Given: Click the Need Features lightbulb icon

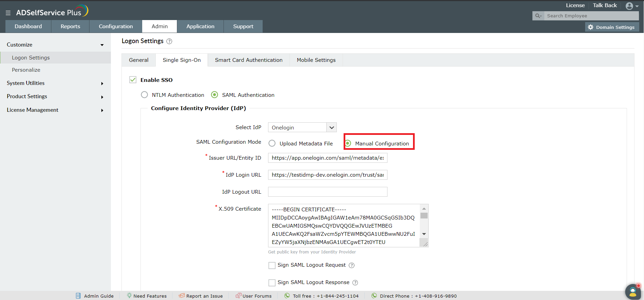Looking at the screenshot, I should tap(129, 296).
